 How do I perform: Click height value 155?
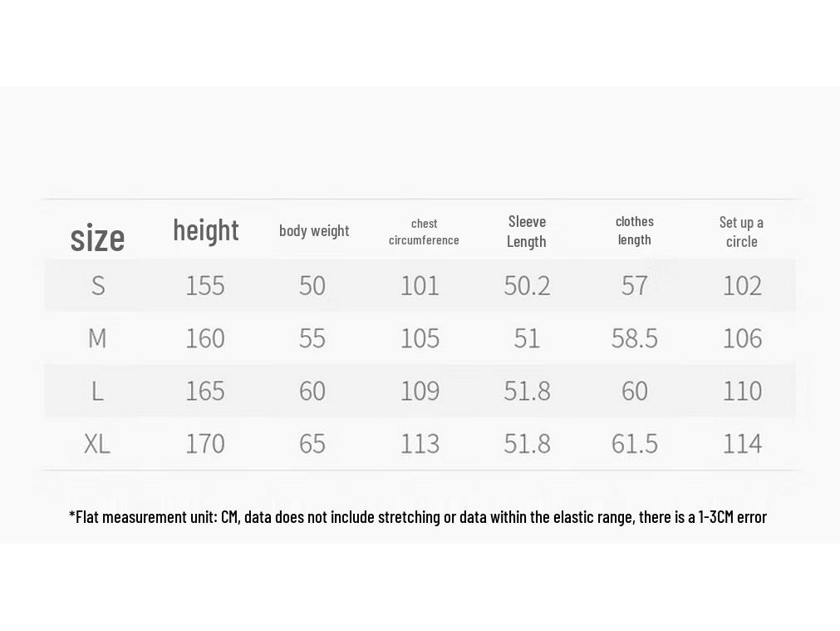click(205, 285)
